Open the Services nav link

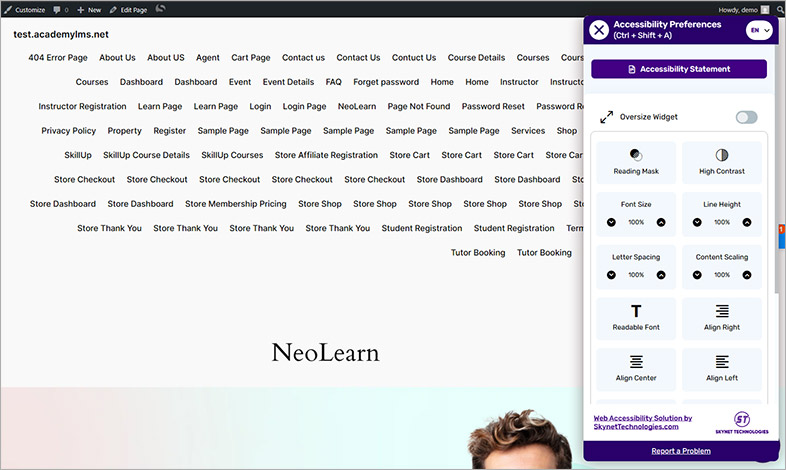(528, 131)
